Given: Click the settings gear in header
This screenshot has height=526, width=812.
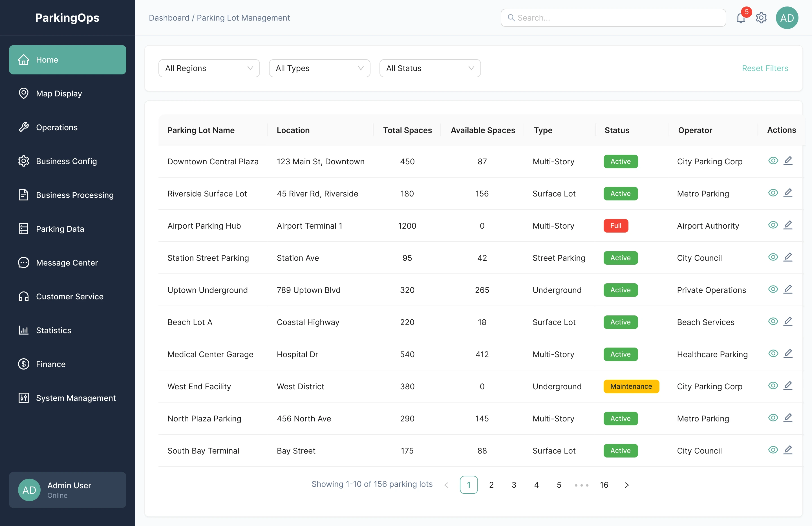Looking at the screenshot, I should tap(761, 18).
